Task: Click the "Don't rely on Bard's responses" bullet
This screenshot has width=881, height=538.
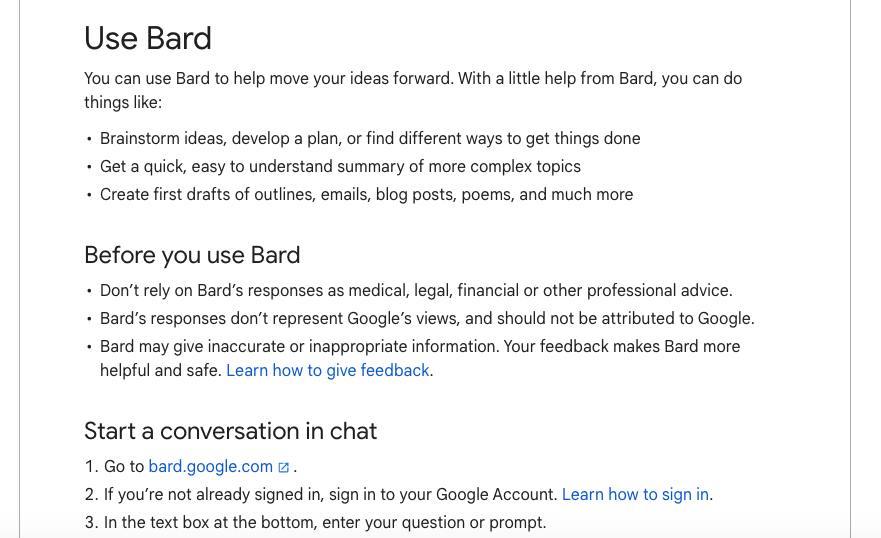Action: point(416,291)
